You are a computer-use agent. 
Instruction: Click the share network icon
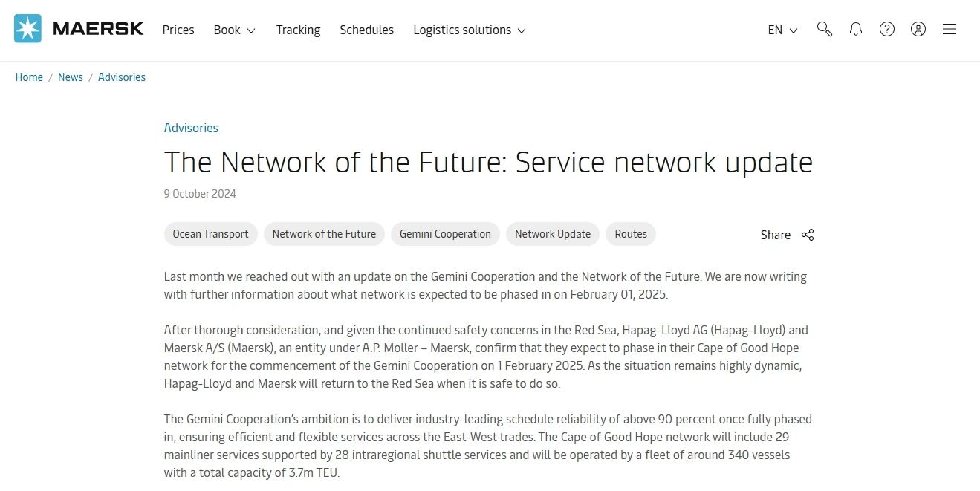808,235
